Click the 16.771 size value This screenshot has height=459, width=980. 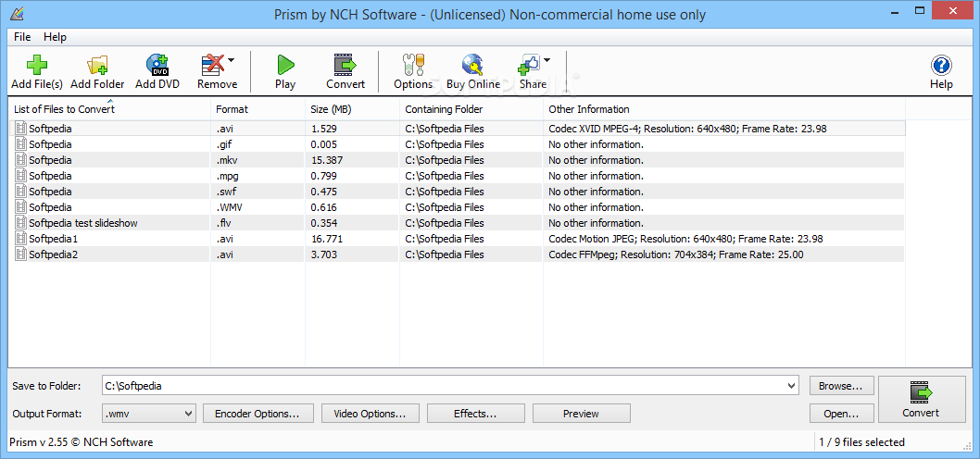[x=327, y=239]
